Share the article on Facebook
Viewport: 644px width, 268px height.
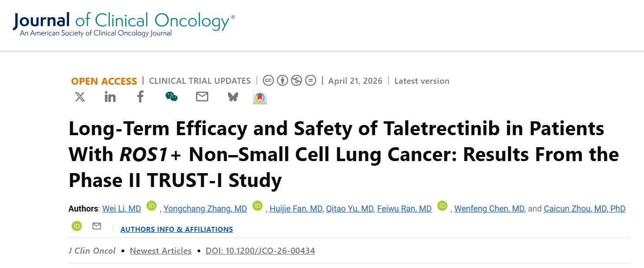(x=140, y=97)
